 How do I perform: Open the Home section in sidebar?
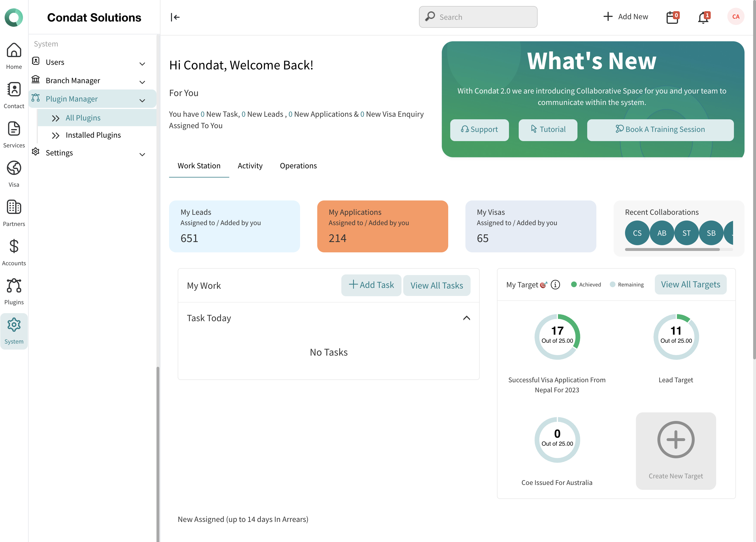coord(14,56)
